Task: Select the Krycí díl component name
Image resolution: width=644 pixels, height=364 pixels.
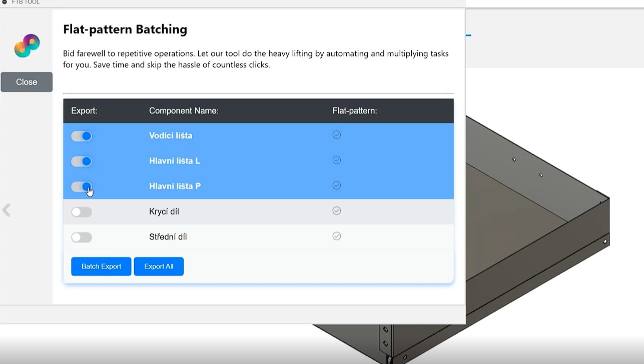Action: (x=164, y=211)
